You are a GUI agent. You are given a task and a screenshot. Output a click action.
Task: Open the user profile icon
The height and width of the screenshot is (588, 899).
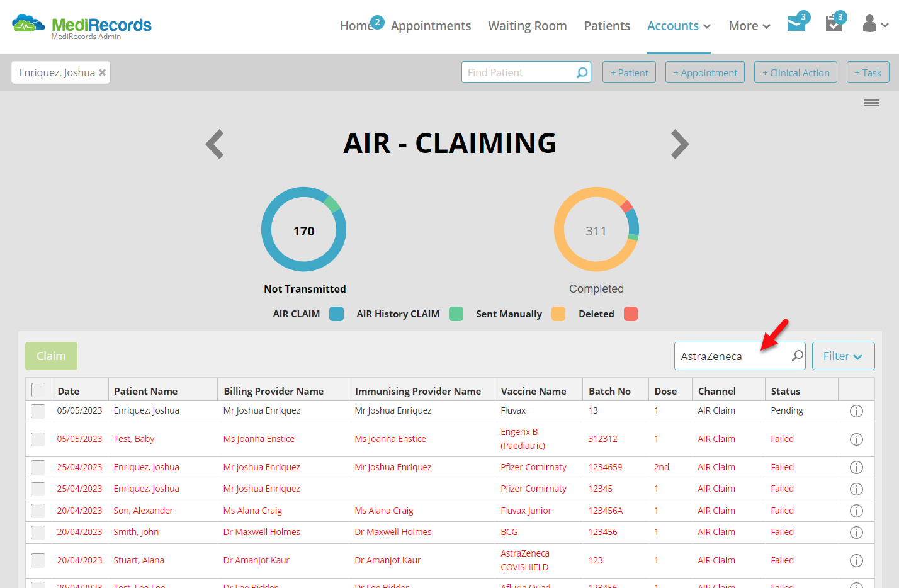869,24
